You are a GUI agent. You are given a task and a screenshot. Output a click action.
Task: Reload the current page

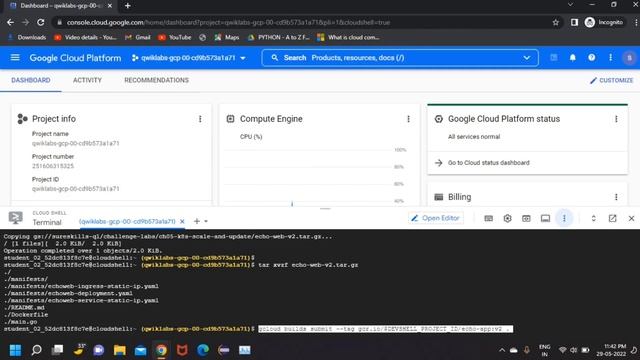(x=40, y=22)
